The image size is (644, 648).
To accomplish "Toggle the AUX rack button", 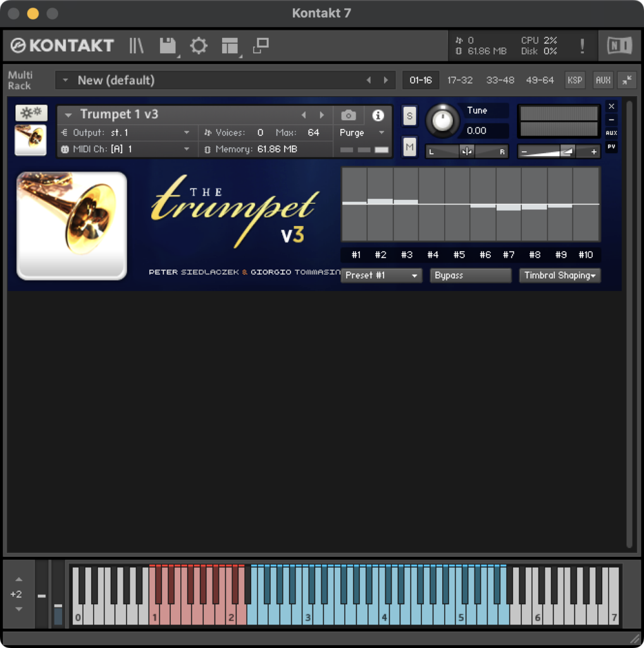I will [603, 80].
